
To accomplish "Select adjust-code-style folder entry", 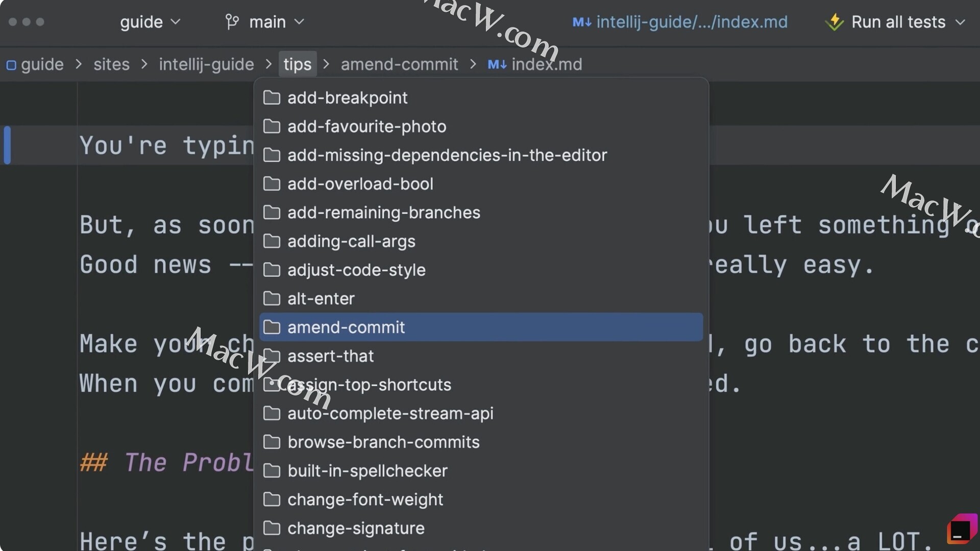I will 481,270.
